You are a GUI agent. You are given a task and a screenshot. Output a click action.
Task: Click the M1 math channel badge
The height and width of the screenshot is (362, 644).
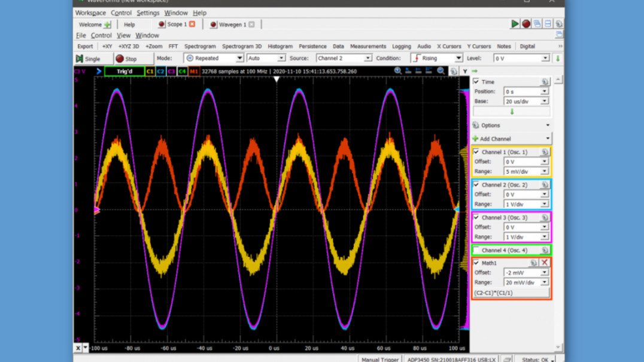pyautogui.click(x=193, y=71)
